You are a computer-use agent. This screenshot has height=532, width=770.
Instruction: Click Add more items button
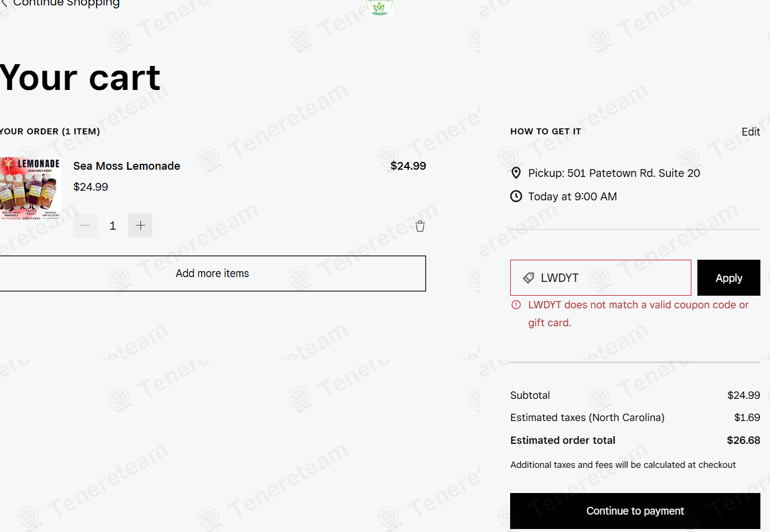click(x=212, y=273)
